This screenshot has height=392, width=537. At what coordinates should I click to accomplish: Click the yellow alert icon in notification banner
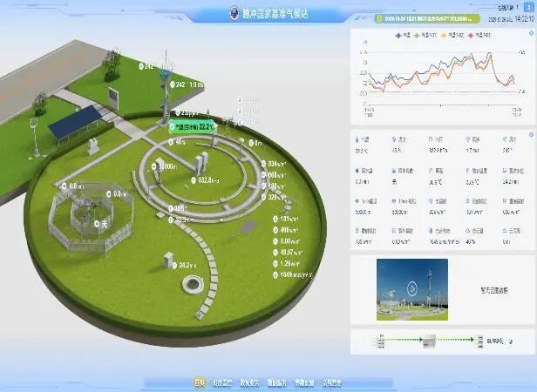(x=379, y=17)
